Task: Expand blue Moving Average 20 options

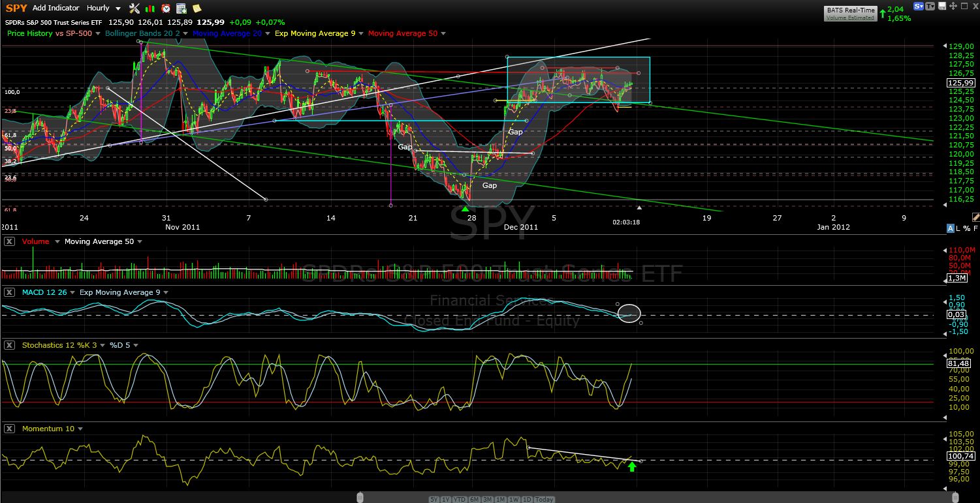Action: pos(266,33)
